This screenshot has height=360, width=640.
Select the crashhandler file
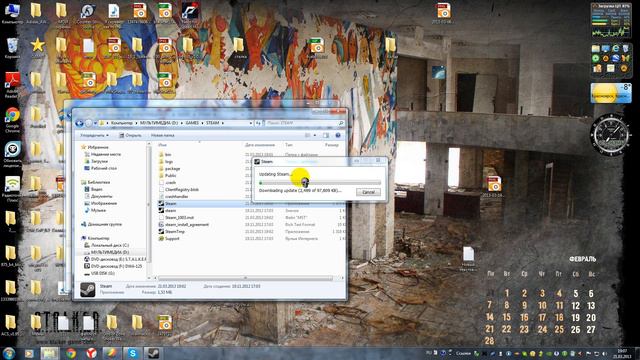tap(173, 196)
